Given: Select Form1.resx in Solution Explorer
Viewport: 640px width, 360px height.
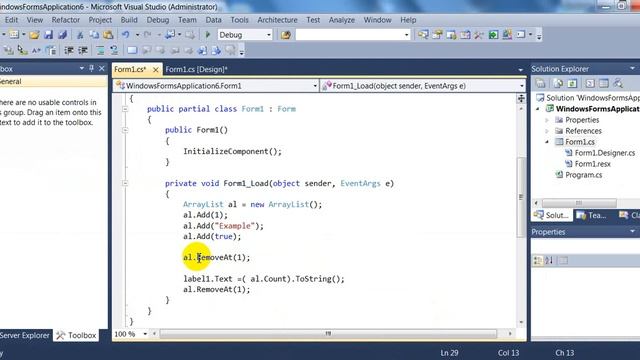Looking at the screenshot, I should [592, 164].
